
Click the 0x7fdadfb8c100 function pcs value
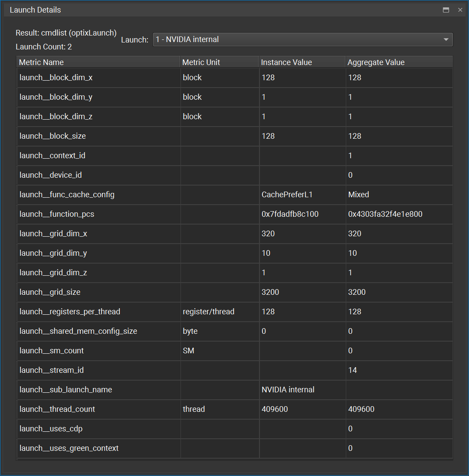pos(290,214)
